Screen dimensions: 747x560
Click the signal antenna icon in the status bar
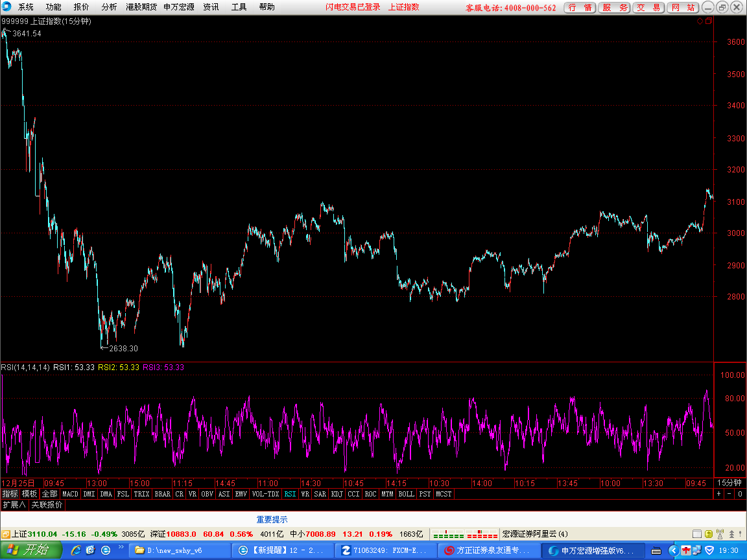(720, 534)
